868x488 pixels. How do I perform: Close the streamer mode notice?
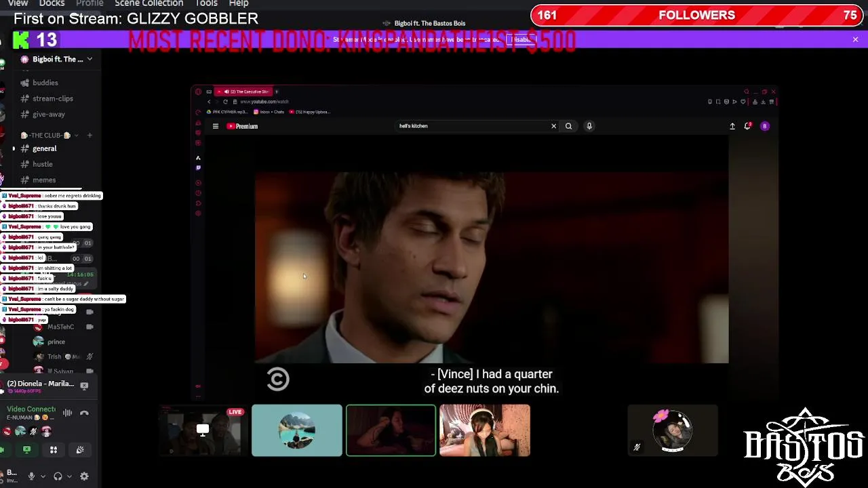tap(855, 39)
